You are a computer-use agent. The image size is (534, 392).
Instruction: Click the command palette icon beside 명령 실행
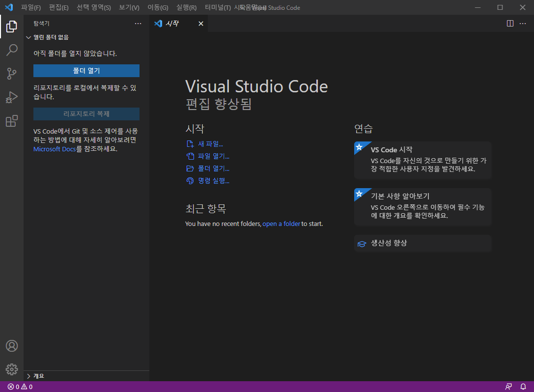(190, 181)
